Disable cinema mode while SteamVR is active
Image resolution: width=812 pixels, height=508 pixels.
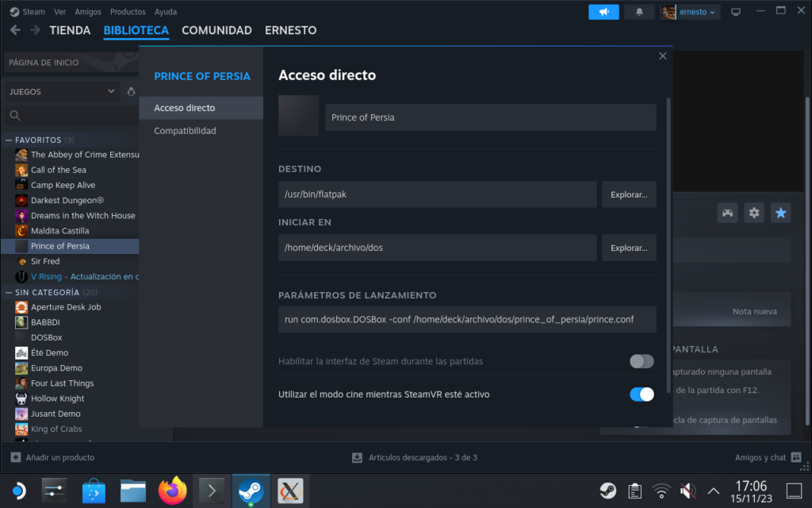pos(642,394)
